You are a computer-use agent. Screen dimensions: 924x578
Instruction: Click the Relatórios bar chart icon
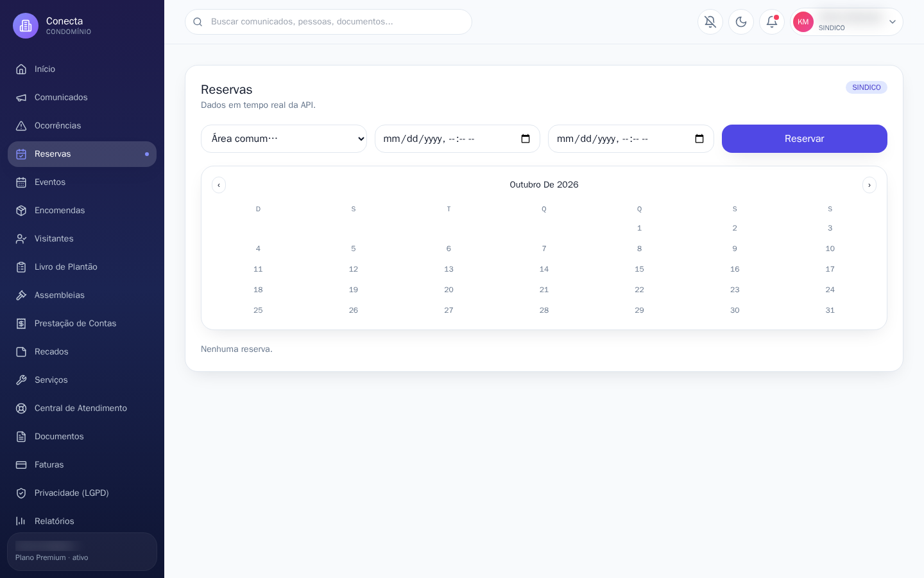(21, 521)
